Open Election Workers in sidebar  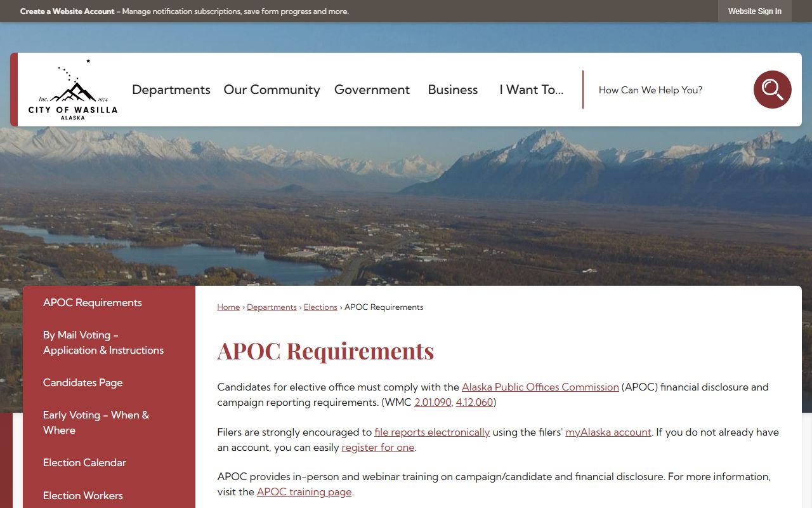(x=109, y=495)
